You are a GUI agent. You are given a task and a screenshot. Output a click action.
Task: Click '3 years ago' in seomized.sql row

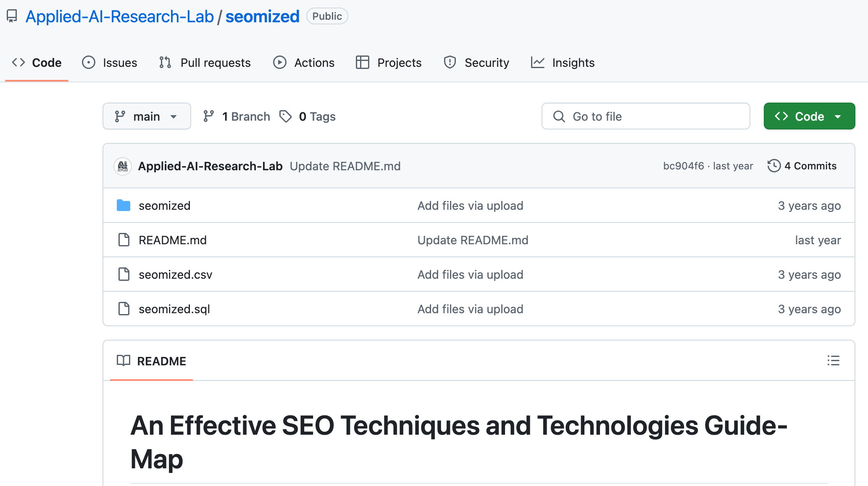click(x=809, y=309)
